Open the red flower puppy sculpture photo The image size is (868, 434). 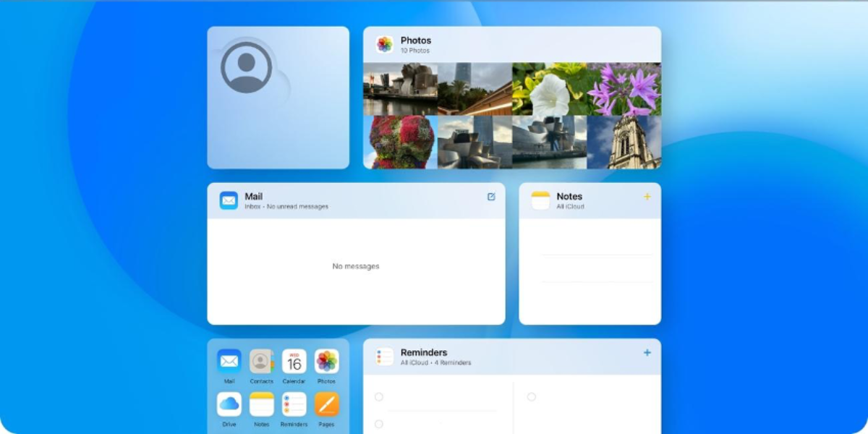point(400,142)
